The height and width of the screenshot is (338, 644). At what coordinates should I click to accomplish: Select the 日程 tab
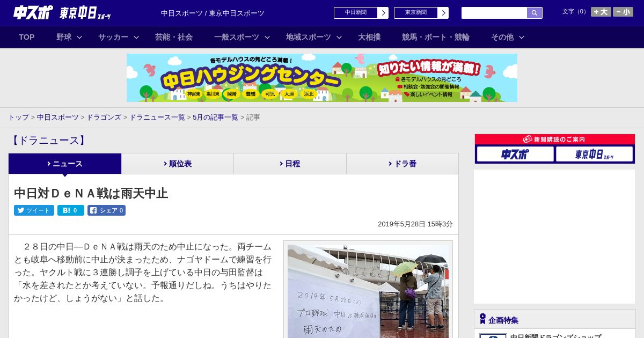(x=290, y=164)
